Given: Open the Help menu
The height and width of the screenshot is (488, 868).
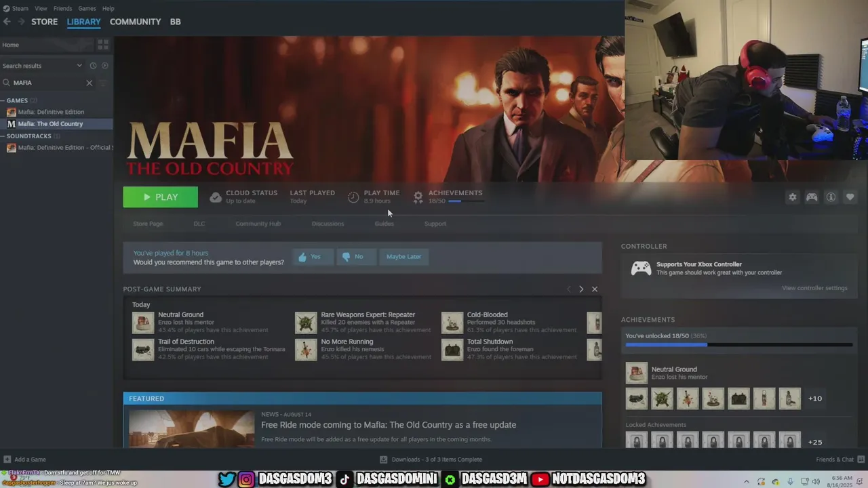Looking at the screenshot, I should click(x=108, y=9).
